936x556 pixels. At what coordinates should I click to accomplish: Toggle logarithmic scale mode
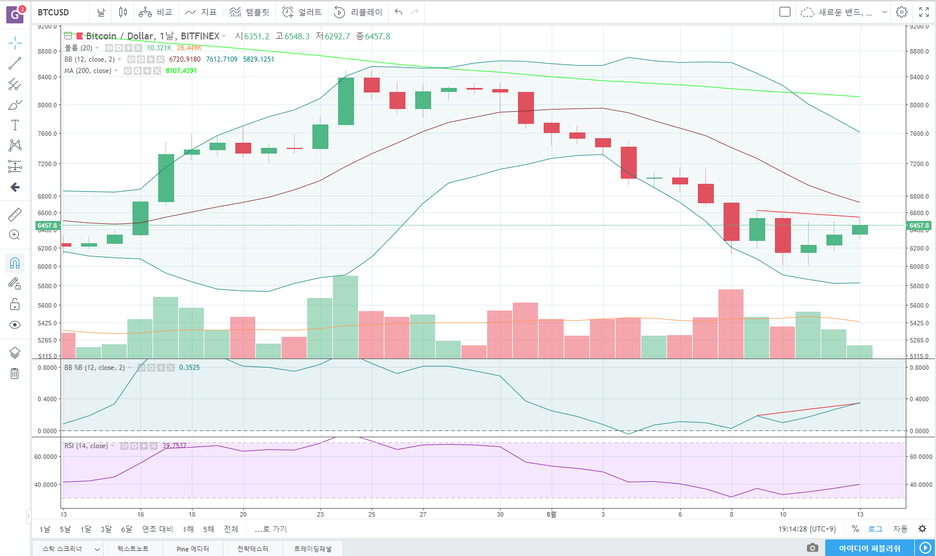875,529
